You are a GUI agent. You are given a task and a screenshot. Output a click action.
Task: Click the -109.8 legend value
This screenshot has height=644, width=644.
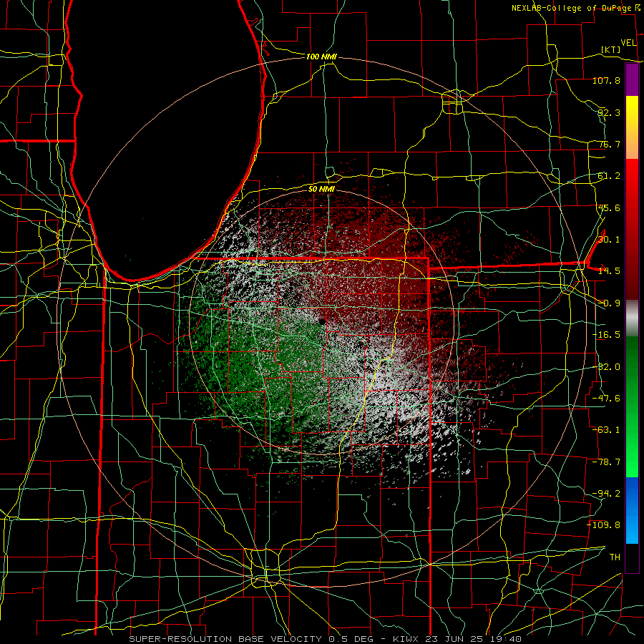tap(604, 525)
